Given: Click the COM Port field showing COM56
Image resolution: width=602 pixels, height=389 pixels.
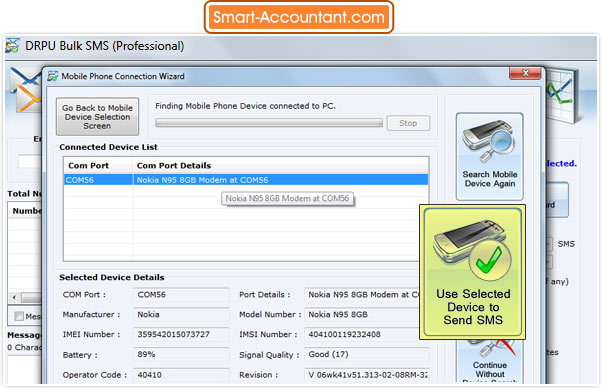Looking at the screenshot, I should (x=181, y=295).
